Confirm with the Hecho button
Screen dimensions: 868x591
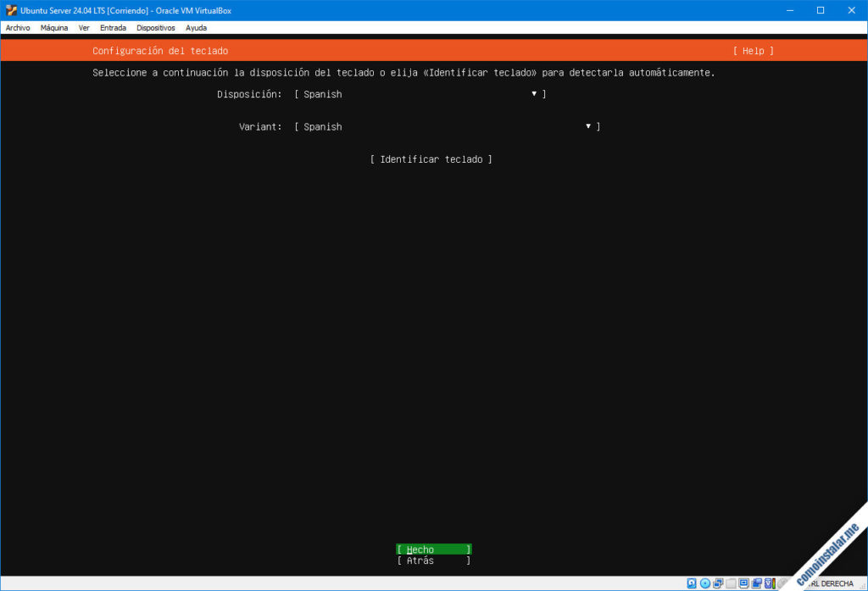(x=434, y=549)
